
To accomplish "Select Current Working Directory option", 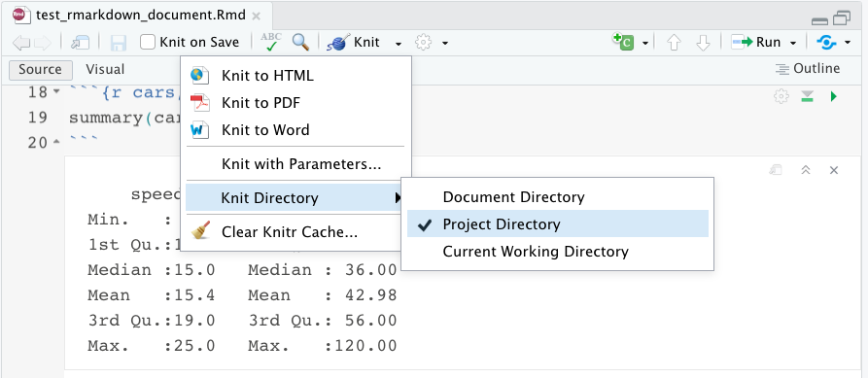I will [558, 252].
